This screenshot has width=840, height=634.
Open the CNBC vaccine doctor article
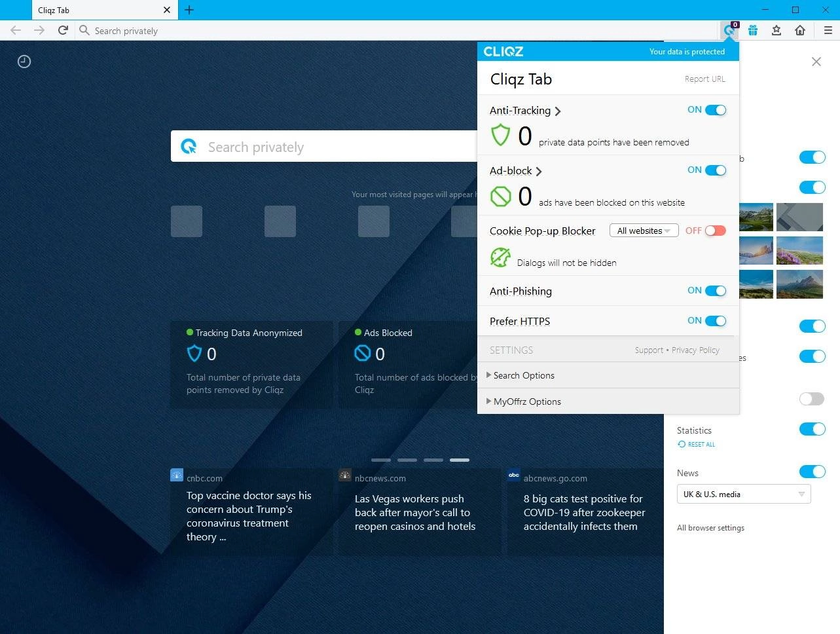pos(249,516)
